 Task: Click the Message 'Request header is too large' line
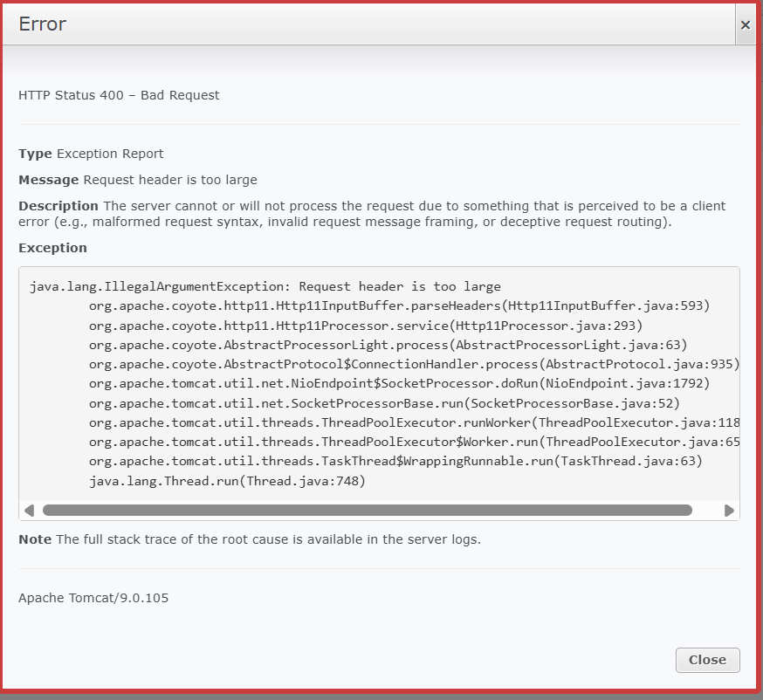tap(138, 180)
